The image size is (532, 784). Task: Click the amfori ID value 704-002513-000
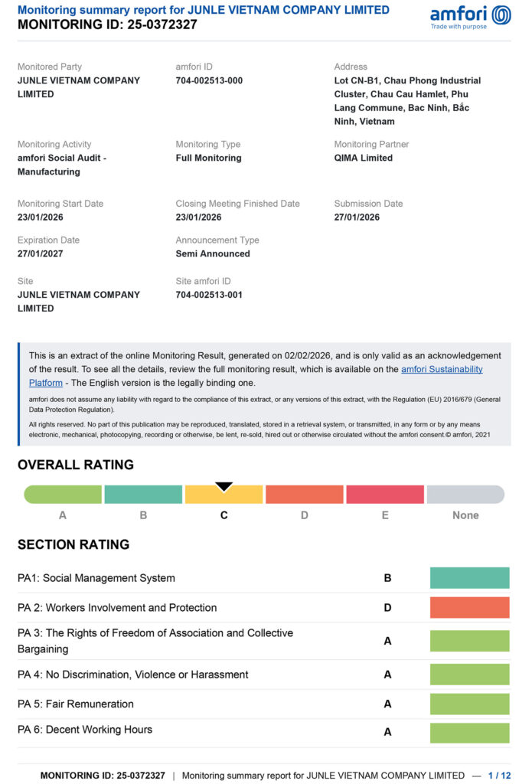[x=209, y=80]
